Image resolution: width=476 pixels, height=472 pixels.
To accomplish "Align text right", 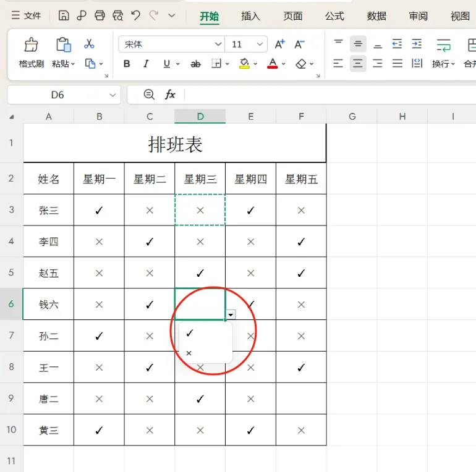I will 378,64.
